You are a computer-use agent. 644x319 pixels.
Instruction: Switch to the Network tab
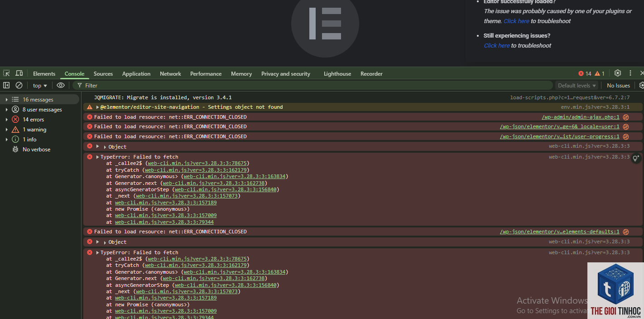(x=170, y=73)
